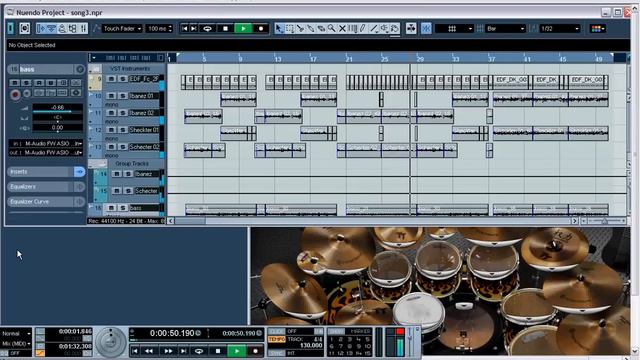640x360 pixels.
Task: Select the Glue tool
Action: click(311, 29)
